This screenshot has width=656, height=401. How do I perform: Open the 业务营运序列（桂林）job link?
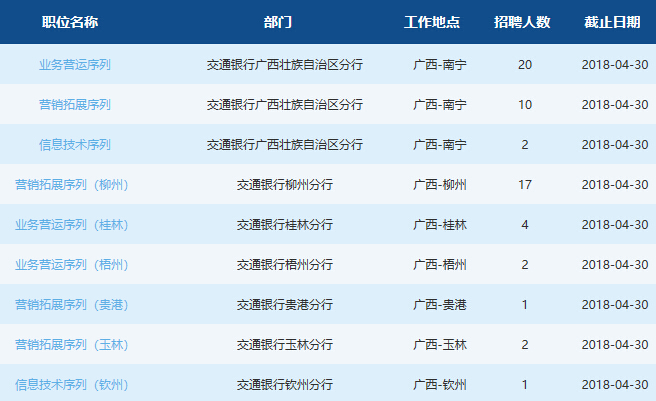point(72,225)
